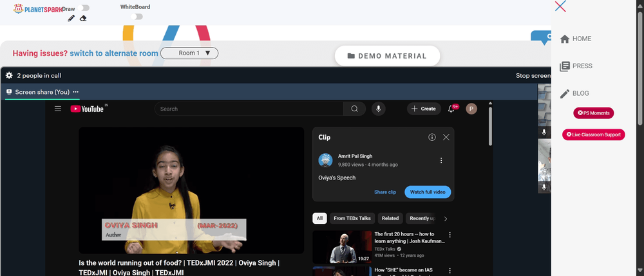Viewport: 644px width, 276px height.
Task: Open Amrit Pal Singh channel avatar
Action: point(325,160)
